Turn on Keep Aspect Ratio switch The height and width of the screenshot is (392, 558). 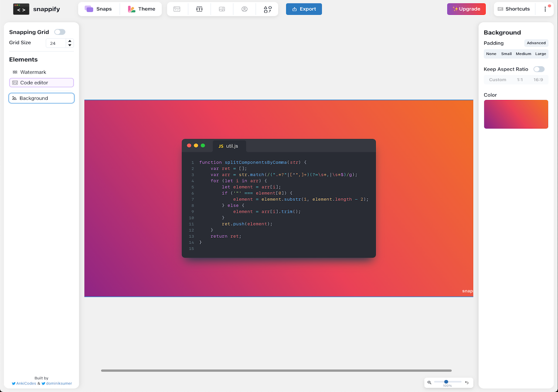(x=539, y=69)
